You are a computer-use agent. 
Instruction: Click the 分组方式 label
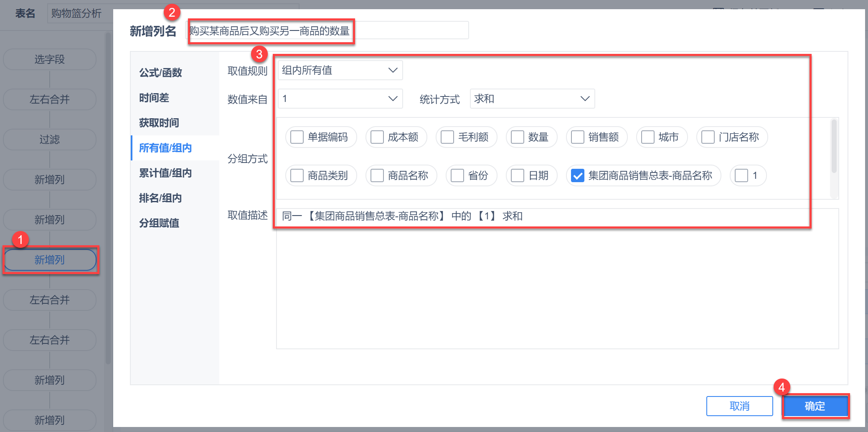pyautogui.click(x=247, y=159)
